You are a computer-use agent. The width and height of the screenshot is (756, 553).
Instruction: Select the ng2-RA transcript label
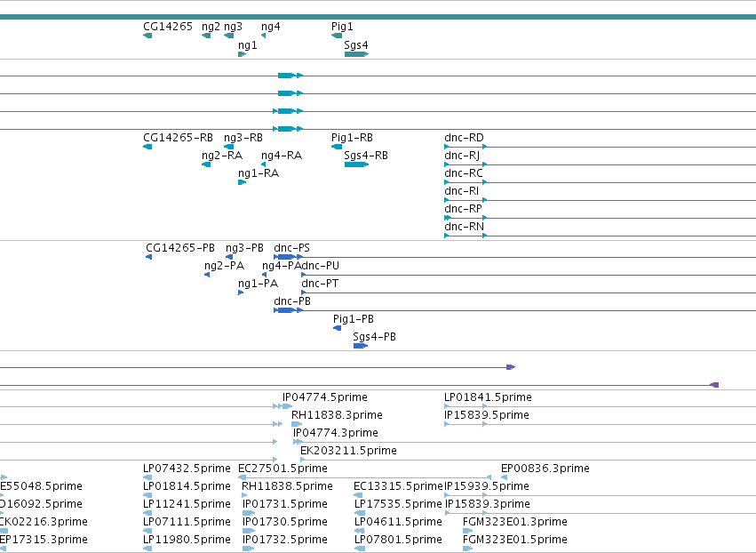pos(222,156)
